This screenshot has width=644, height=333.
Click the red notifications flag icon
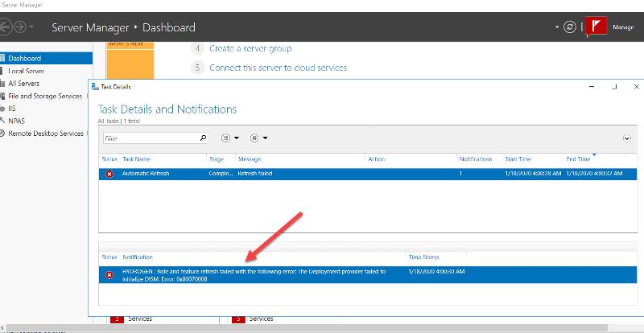coord(597,27)
